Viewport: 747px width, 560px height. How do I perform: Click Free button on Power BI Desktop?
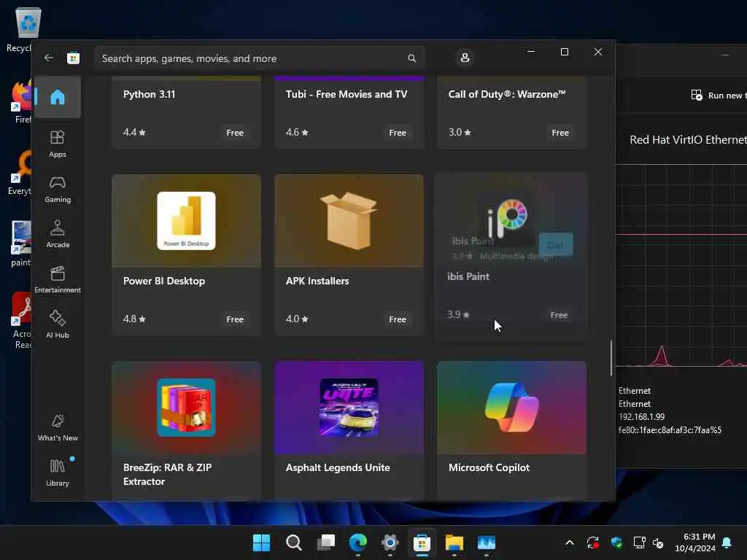point(235,319)
